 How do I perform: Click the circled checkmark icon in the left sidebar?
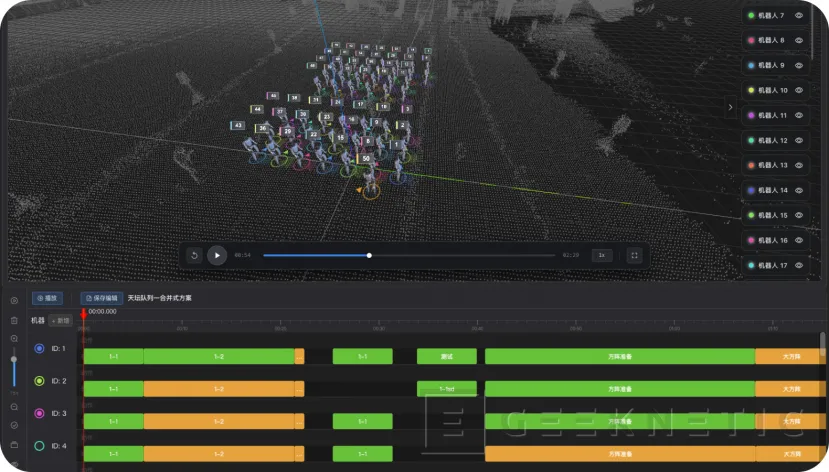pos(14,425)
